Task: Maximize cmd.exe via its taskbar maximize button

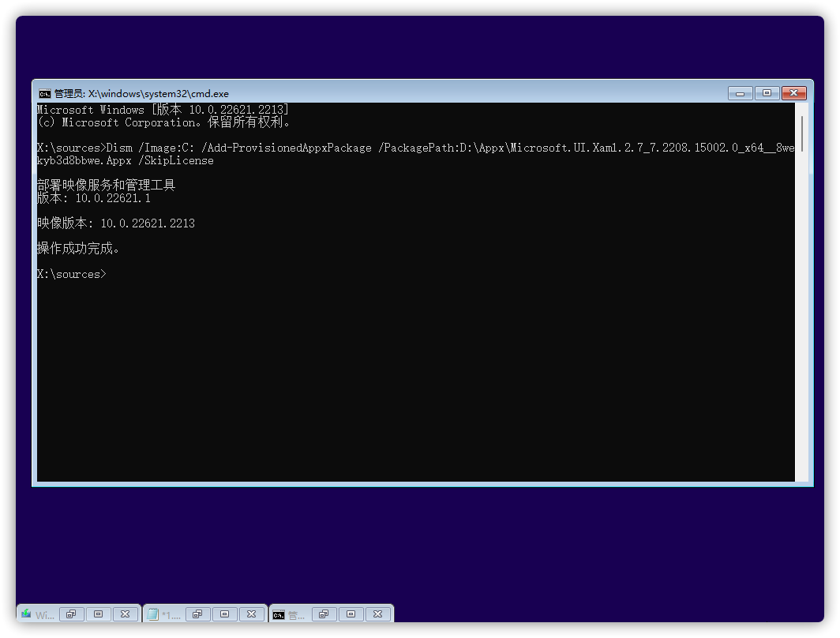Action: click(x=351, y=614)
